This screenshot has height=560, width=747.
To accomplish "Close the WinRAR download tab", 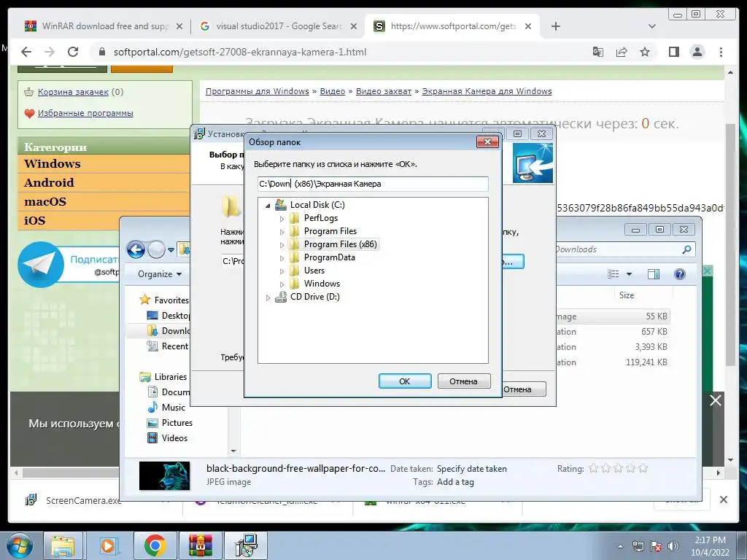I will pyautogui.click(x=179, y=26).
